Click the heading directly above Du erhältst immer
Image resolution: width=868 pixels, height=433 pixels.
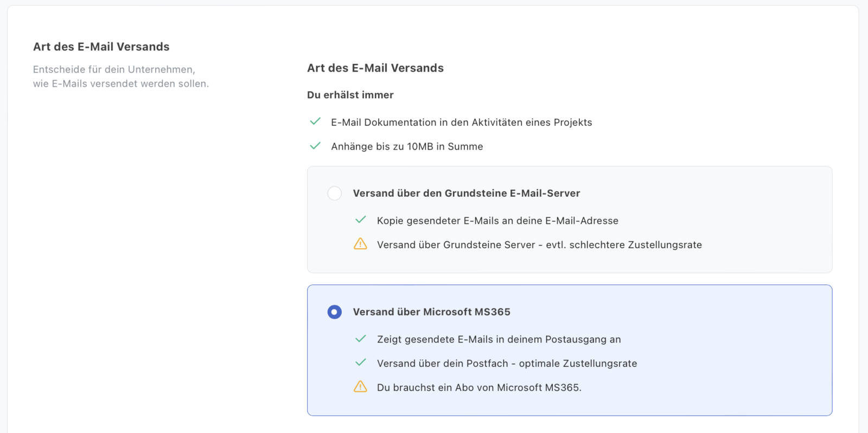click(x=375, y=68)
